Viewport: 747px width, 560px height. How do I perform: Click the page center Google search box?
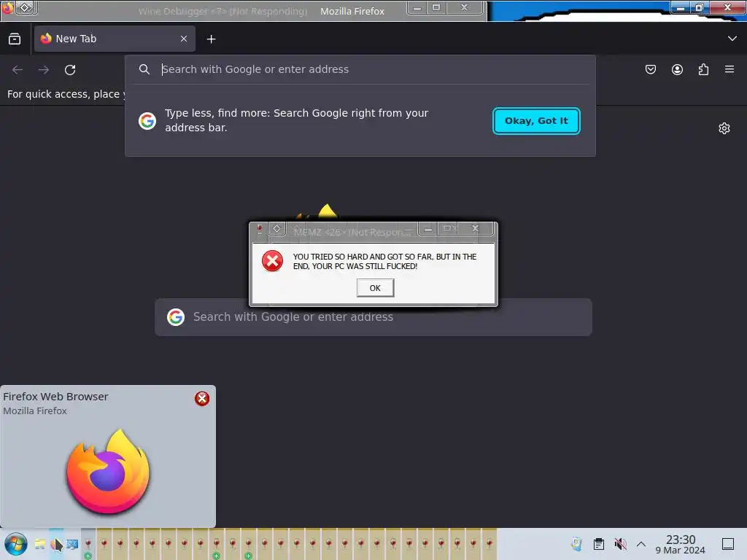click(x=373, y=317)
